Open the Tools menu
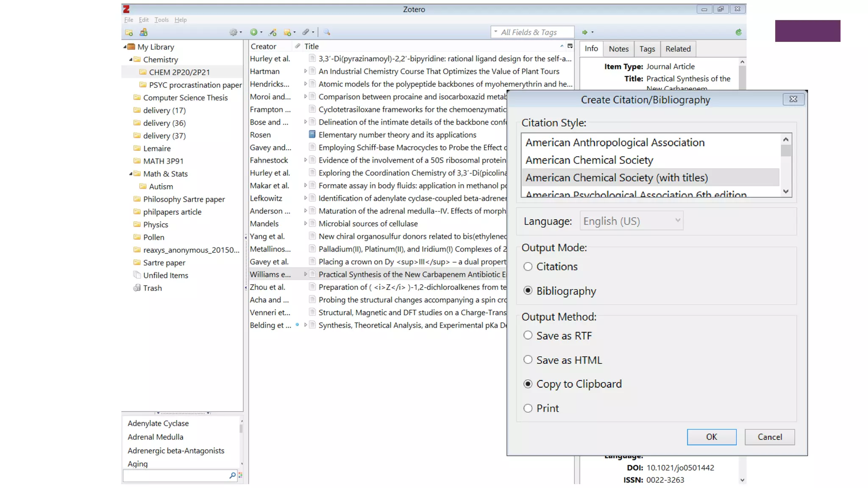This screenshot has width=868, height=488. pyautogui.click(x=161, y=20)
